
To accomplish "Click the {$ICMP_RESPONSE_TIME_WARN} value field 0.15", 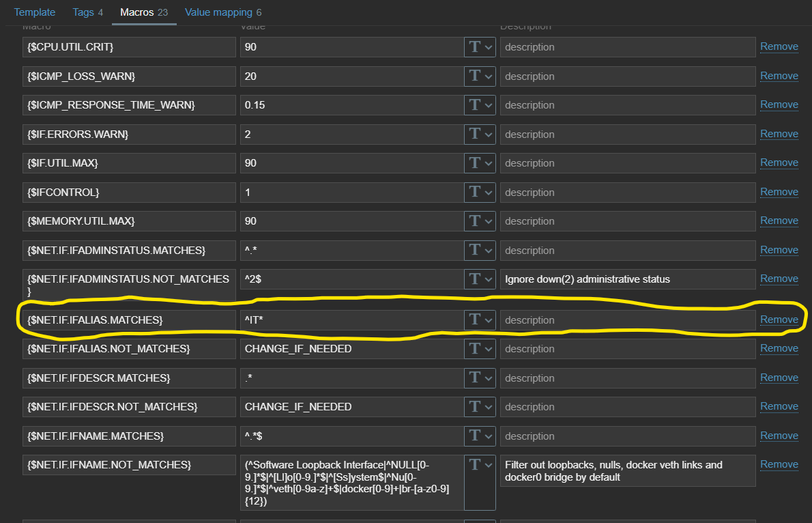I will [x=351, y=105].
